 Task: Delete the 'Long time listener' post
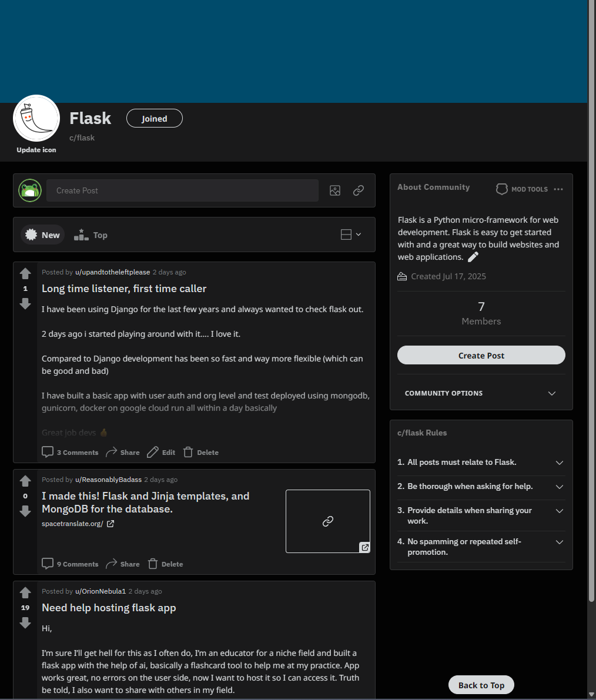(x=201, y=452)
